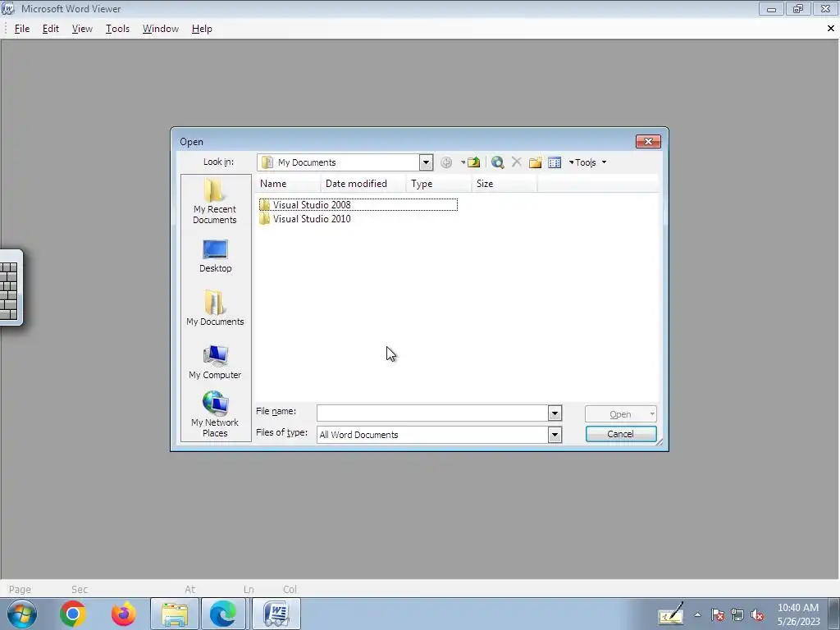Open the on-screen keyboard side tab

[x=10, y=288]
